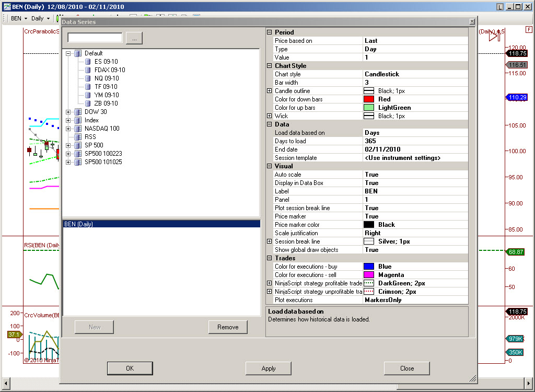Click the resize grip of Data Series dialog

(472, 378)
